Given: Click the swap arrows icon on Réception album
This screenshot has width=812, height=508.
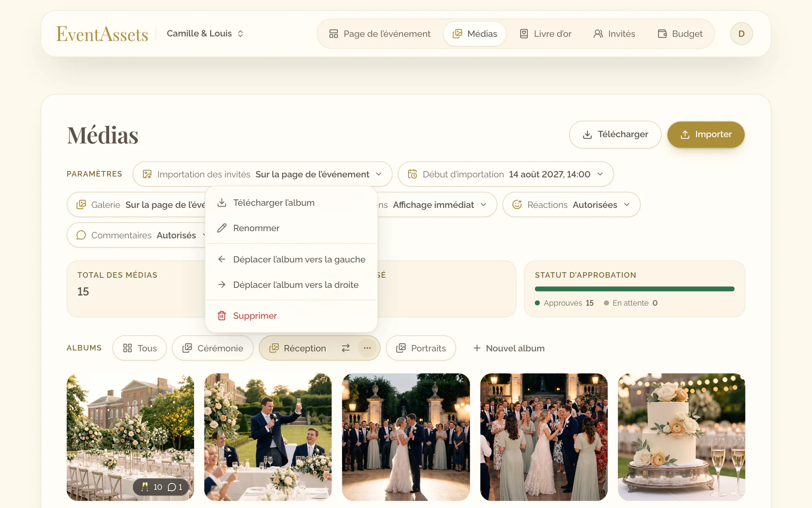Looking at the screenshot, I should coord(346,348).
